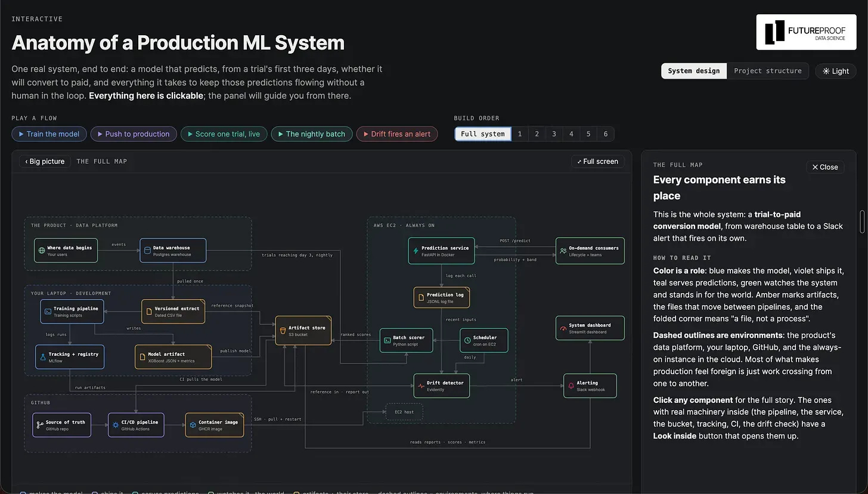Click the file icon in Versioned extract node
The width and height of the screenshot is (868, 494).
pos(149,312)
